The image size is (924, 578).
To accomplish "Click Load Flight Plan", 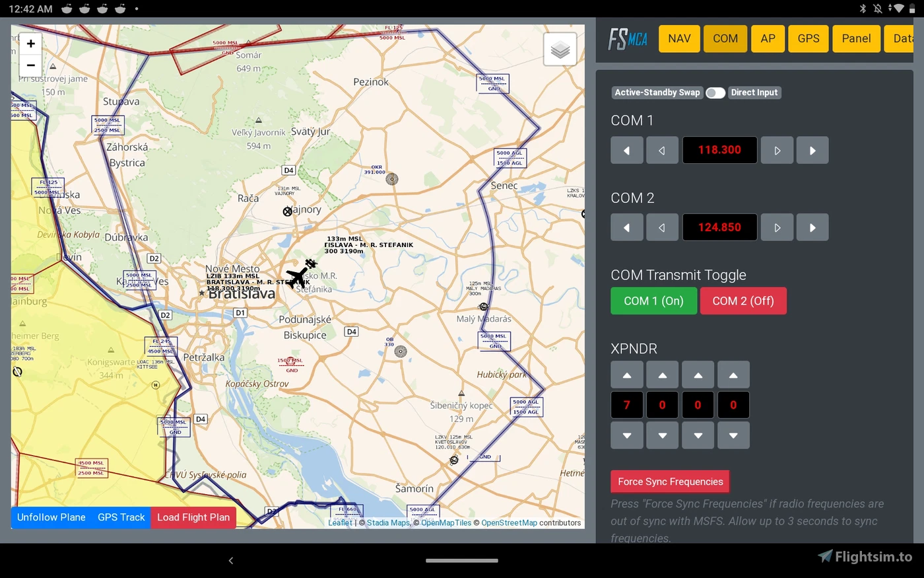I will pyautogui.click(x=193, y=517).
